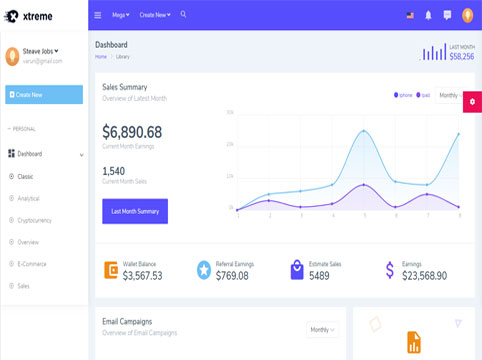Toggle the iphone legend series
The image size is (482, 360).
tap(403, 95)
